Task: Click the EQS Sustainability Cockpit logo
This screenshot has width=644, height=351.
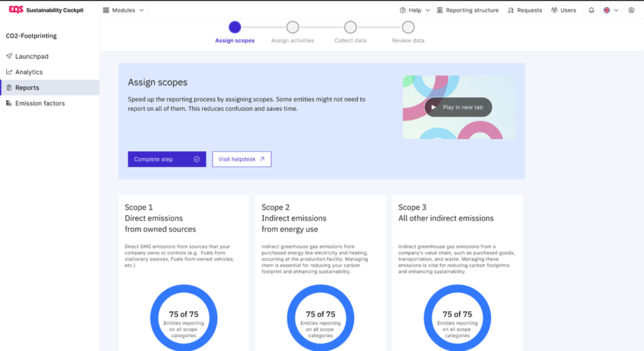Action: tap(46, 10)
